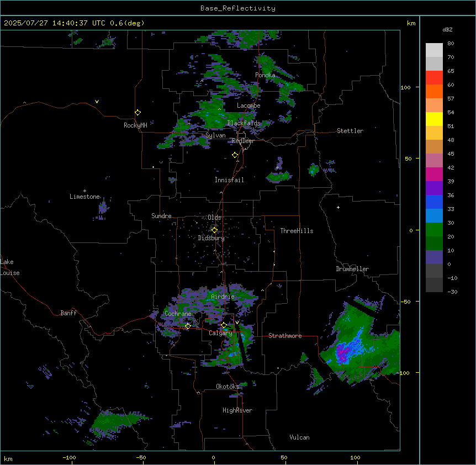Click the yellow diamond marker above Calgary label
The height and width of the screenshot is (465, 476).
[x=224, y=325]
